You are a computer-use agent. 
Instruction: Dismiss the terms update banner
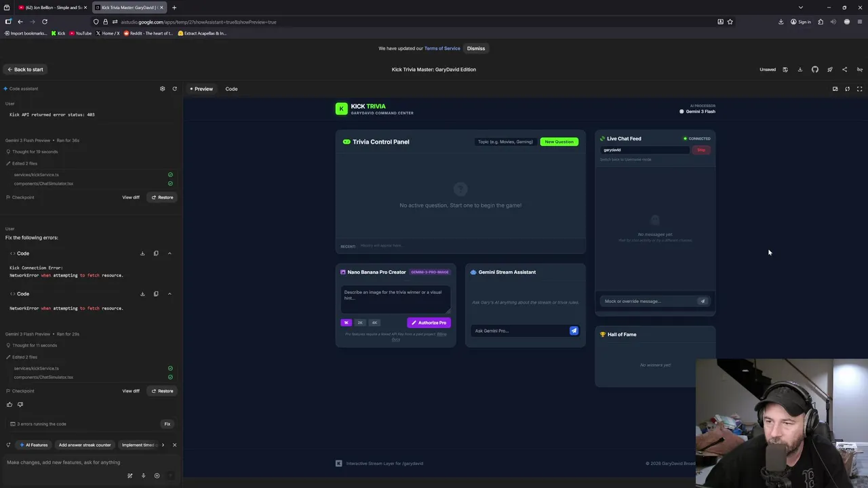coord(476,48)
